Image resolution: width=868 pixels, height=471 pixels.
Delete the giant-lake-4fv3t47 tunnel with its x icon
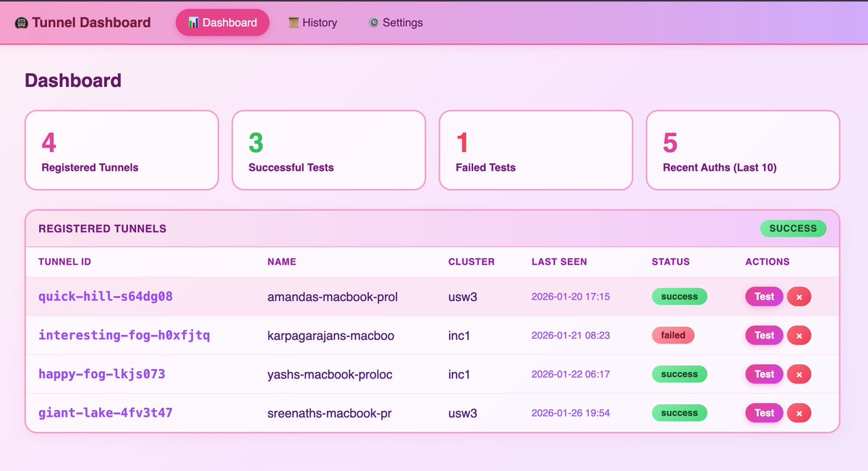[x=799, y=413]
